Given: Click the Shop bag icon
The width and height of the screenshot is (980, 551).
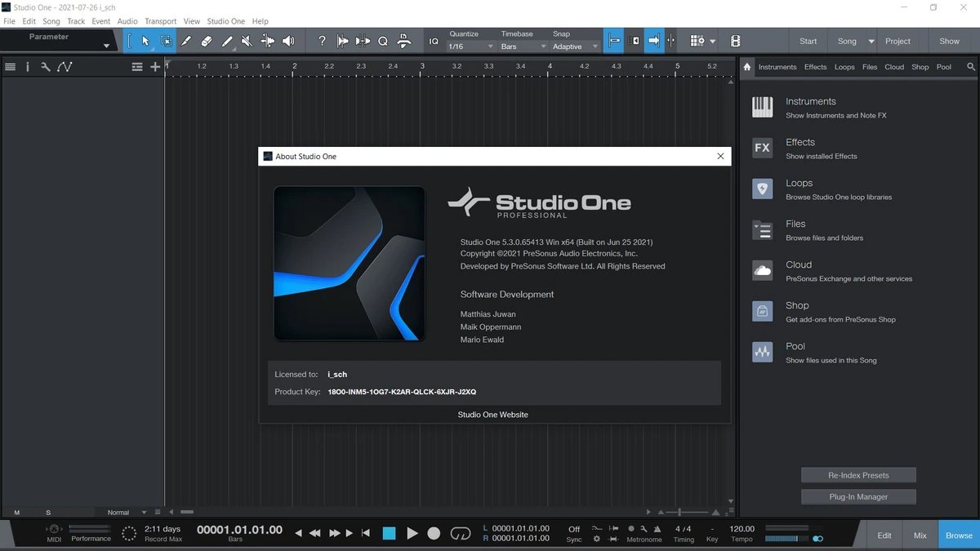Looking at the screenshot, I should [762, 311].
